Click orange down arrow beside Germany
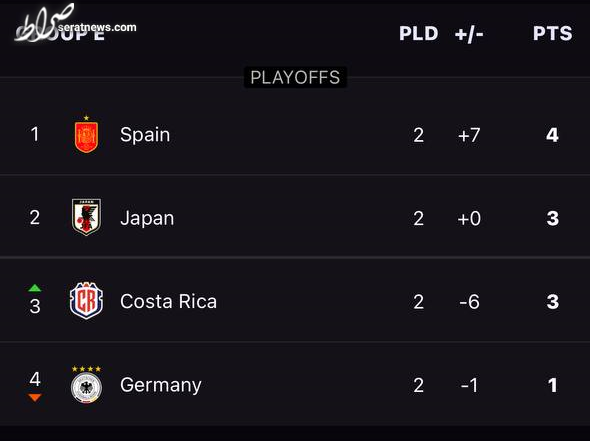The width and height of the screenshot is (590, 441). coord(35,397)
